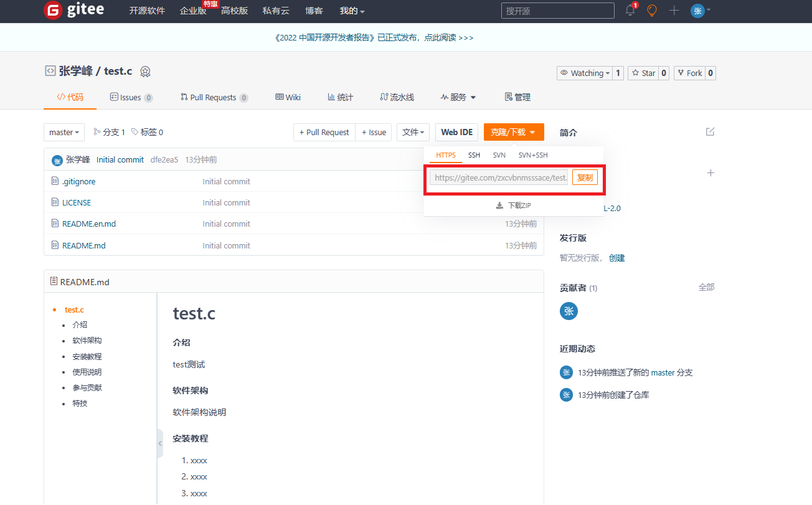This screenshot has width=812, height=505.
Task: Open the 管理 tab
Action: [x=517, y=97]
